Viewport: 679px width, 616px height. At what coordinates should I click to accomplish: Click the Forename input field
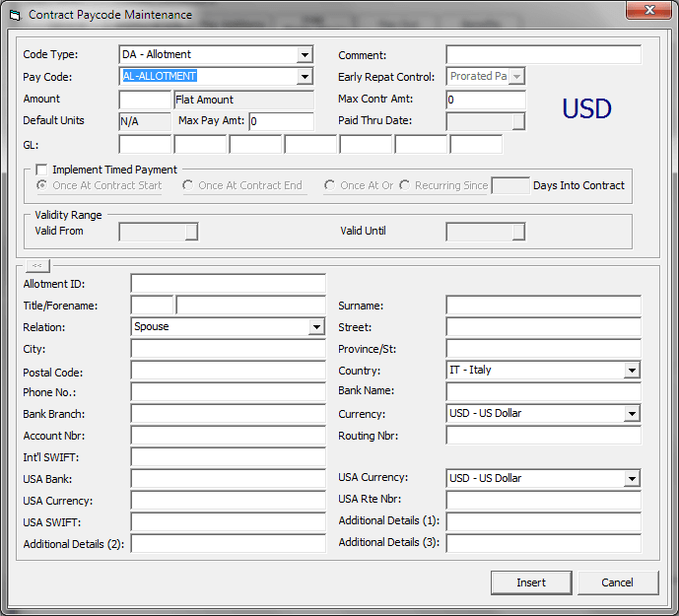(x=251, y=306)
